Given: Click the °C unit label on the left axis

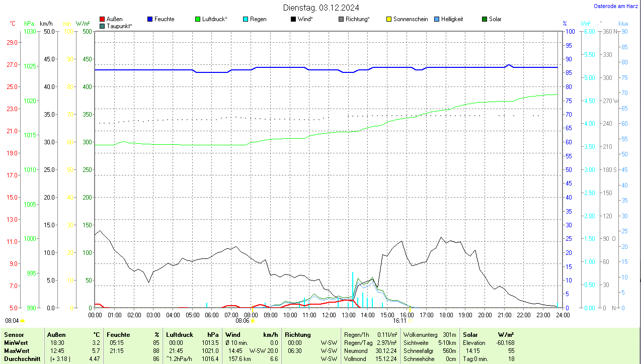Looking at the screenshot, I should pos(13,24).
